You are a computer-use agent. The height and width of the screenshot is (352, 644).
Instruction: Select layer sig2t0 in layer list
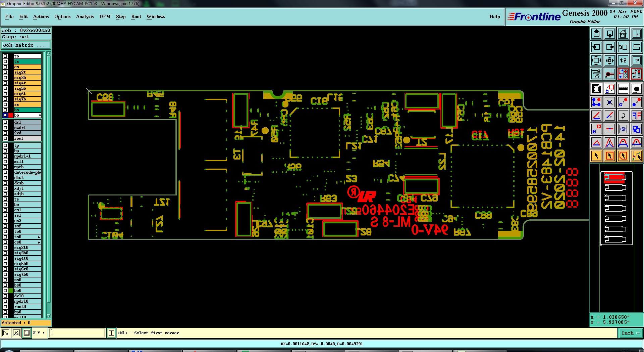point(28,248)
